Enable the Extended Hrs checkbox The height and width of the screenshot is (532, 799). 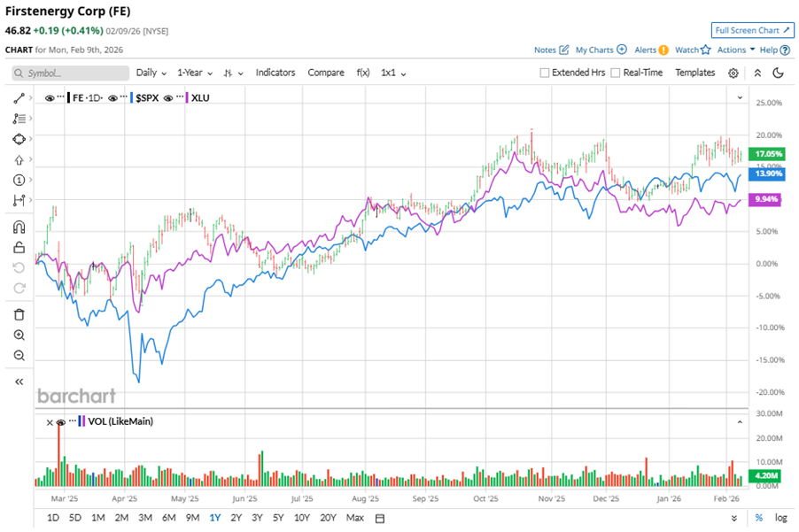click(544, 73)
